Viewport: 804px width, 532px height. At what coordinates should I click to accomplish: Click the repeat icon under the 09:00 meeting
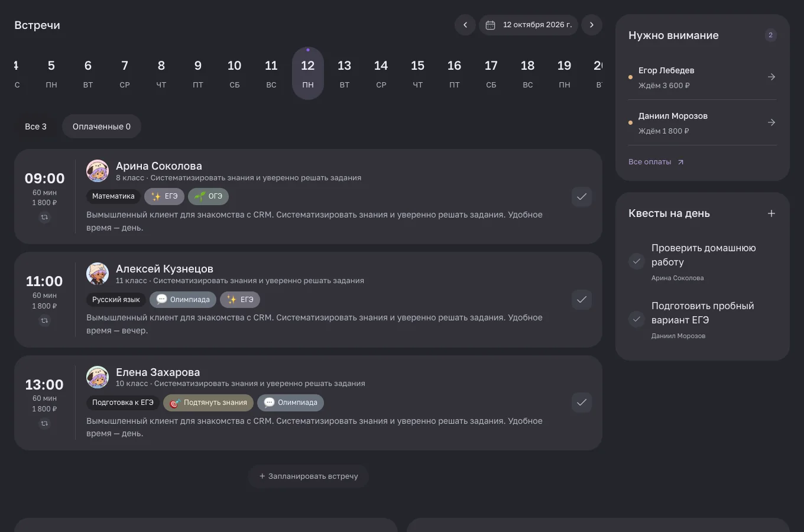click(44, 218)
